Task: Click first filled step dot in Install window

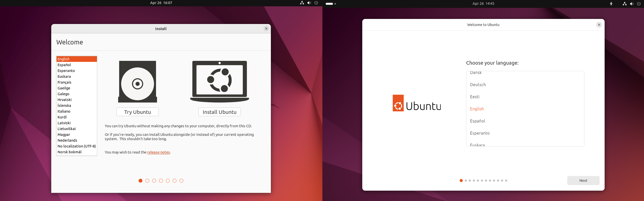Action: pyautogui.click(x=141, y=181)
